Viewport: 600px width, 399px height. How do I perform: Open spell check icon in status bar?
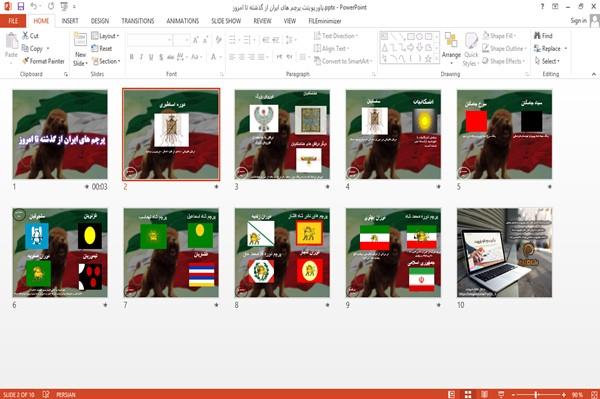46,394
